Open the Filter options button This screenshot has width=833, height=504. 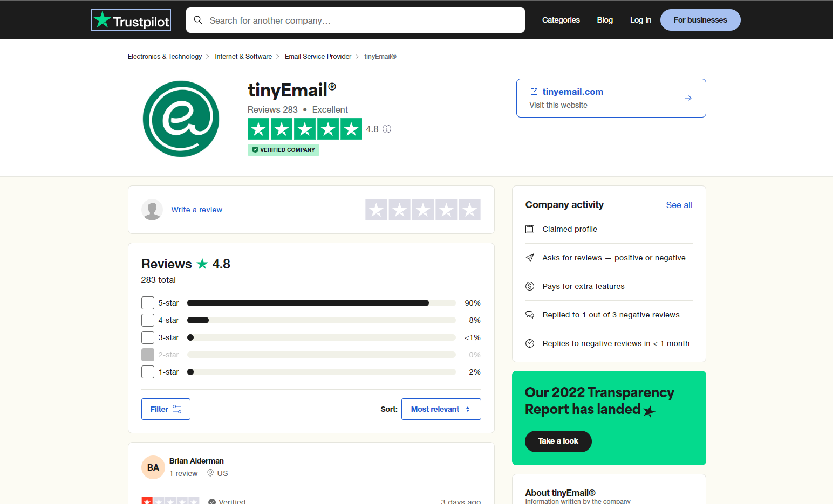click(x=166, y=409)
